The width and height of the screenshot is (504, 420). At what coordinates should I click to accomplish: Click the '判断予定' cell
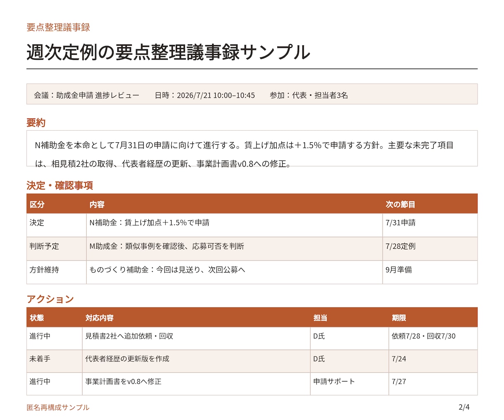(44, 246)
